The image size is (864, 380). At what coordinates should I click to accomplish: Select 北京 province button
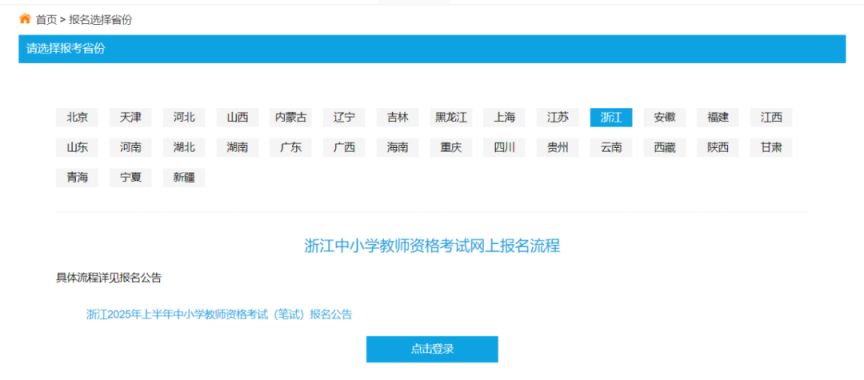77,117
